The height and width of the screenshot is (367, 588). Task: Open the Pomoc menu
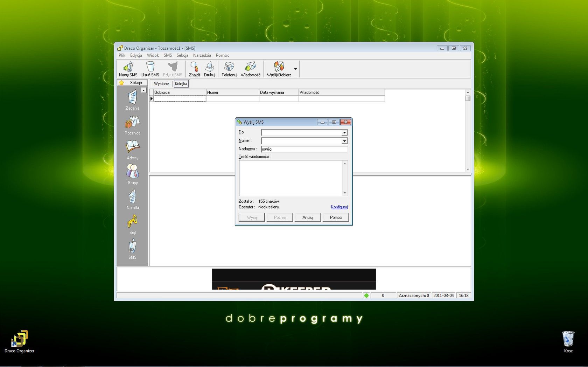(x=222, y=55)
